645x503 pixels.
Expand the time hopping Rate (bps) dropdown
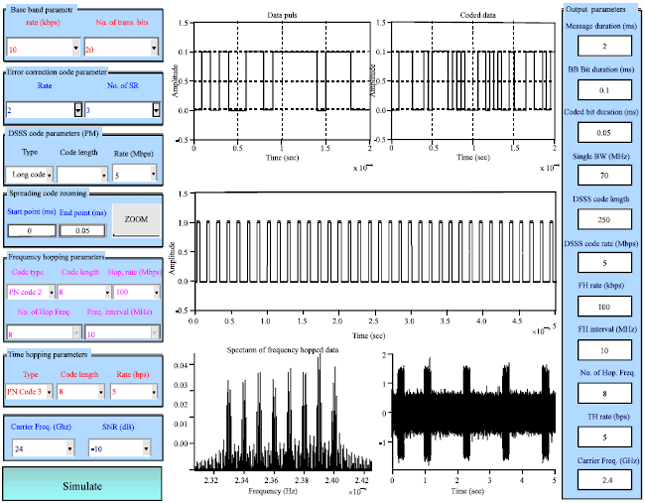pos(151,392)
